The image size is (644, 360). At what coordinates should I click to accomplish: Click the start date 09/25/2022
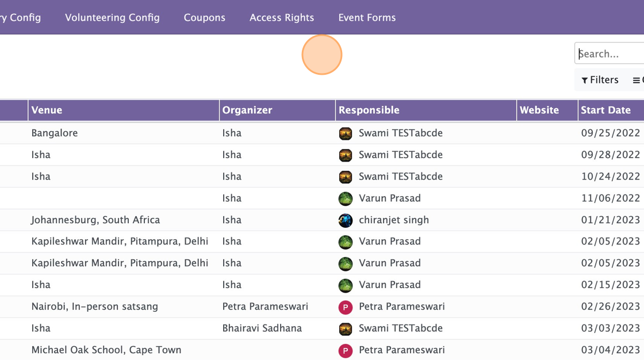tap(610, 133)
